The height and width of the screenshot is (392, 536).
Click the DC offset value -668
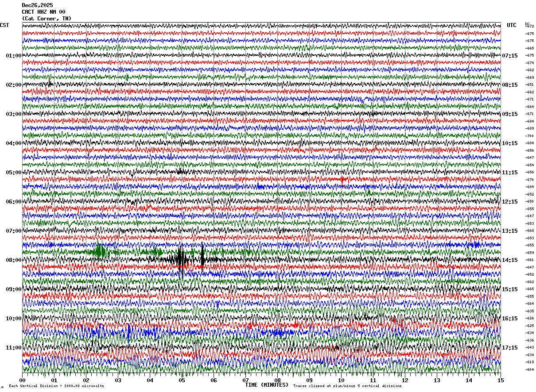pyautogui.click(x=530, y=231)
